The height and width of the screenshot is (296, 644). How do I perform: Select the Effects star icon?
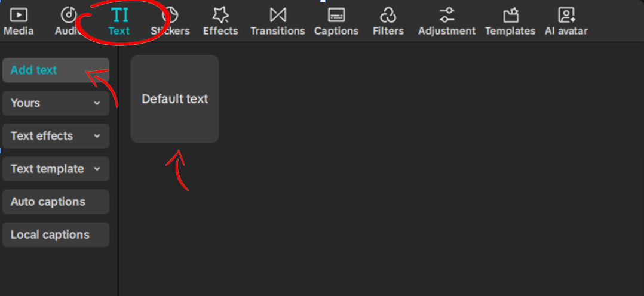click(x=220, y=16)
